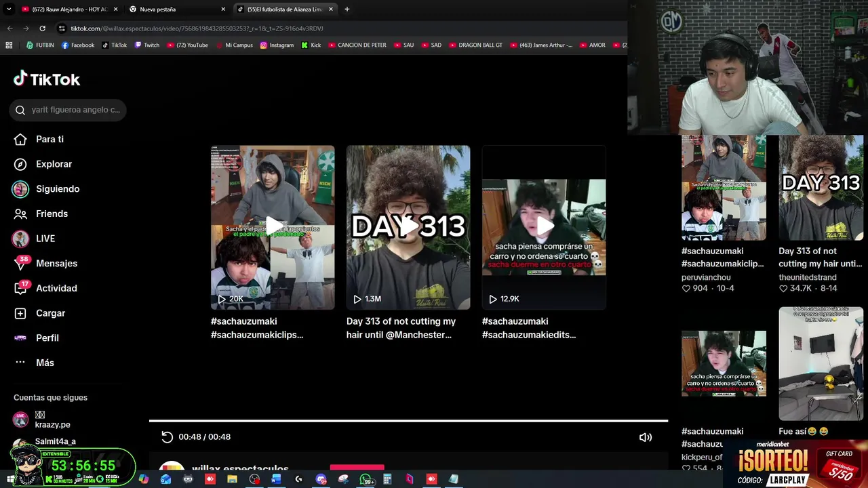
Task: Open Perfil page
Action: pos(36,338)
